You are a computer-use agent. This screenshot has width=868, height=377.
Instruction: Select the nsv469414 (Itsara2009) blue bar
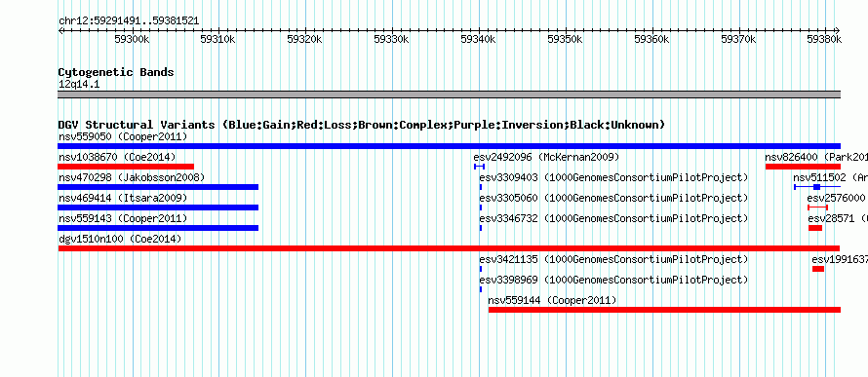(x=158, y=207)
